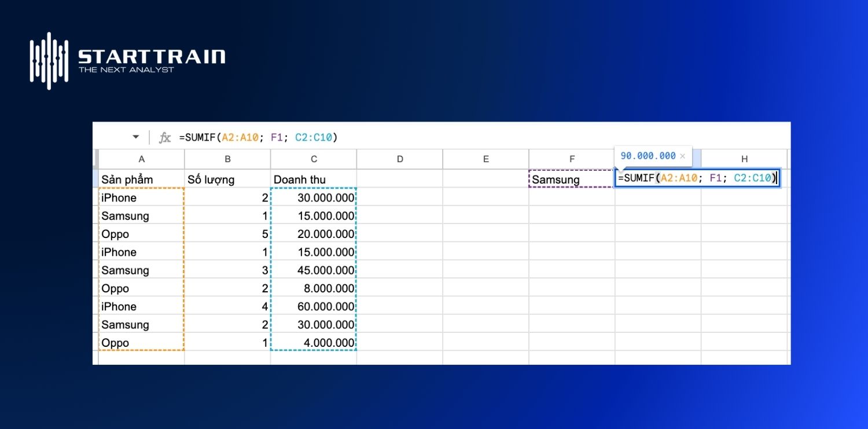Select column H header
The height and width of the screenshot is (429, 868).
(x=744, y=159)
